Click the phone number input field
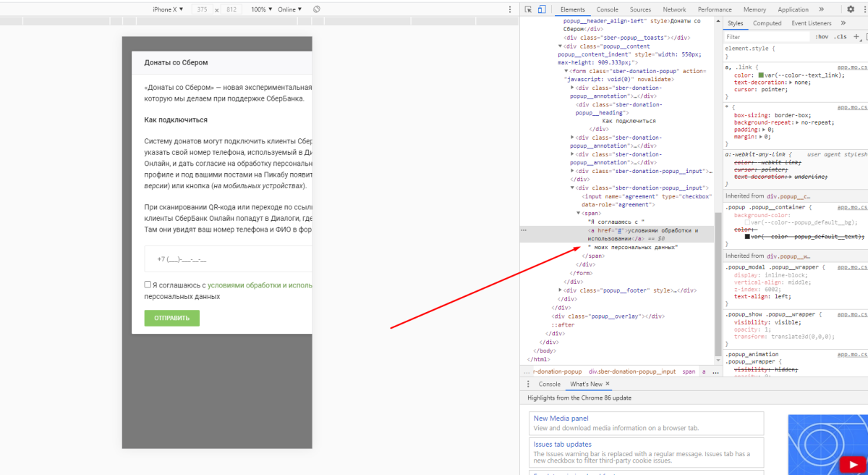The width and height of the screenshot is (868, 475). coord(228,258)
